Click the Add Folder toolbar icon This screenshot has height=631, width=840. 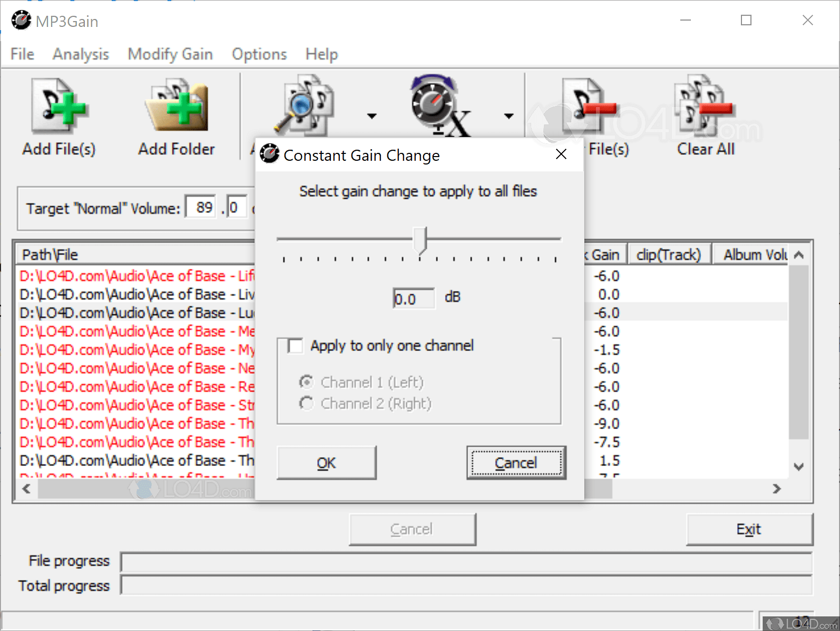[x=177, y=105]
